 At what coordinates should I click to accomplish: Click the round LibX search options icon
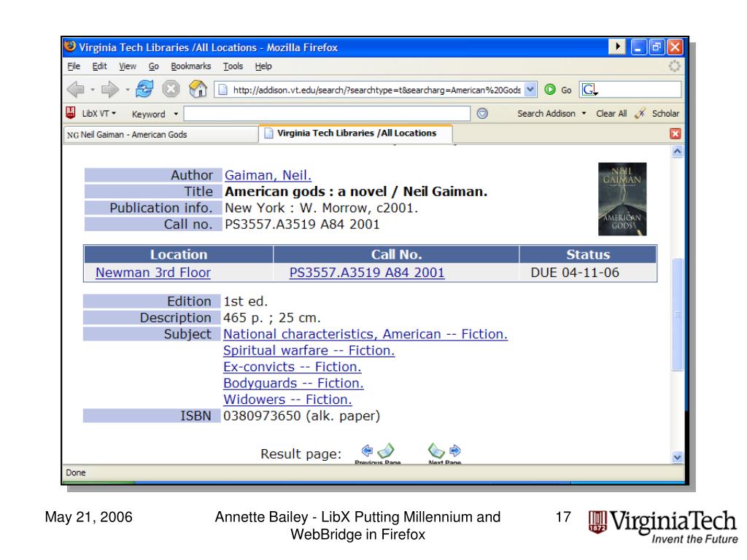(x=482, y=113)
